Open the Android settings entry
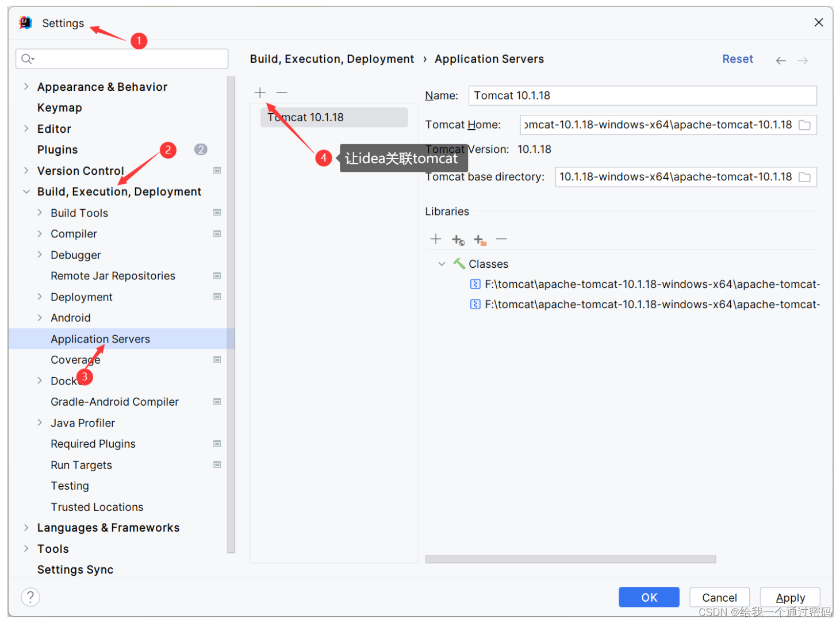Image resolution: width=840 pixels, height=623 pixels. pyautogui.click(x=71, y=318)
